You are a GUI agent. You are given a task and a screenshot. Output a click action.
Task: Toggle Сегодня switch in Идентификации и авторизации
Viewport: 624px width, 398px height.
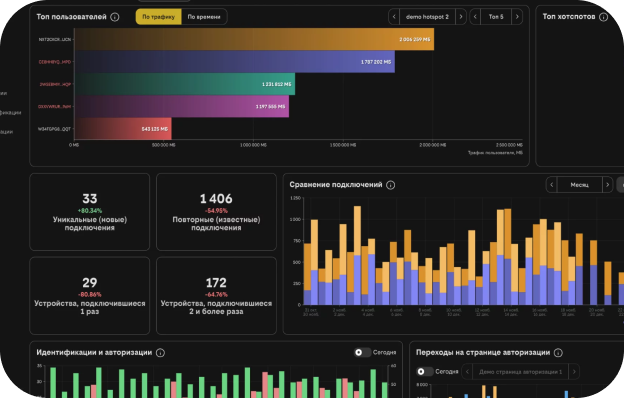362,352
